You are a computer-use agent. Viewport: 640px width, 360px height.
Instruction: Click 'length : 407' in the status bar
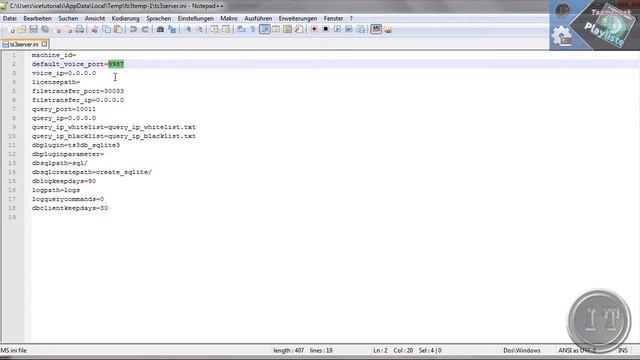[289, 350]
